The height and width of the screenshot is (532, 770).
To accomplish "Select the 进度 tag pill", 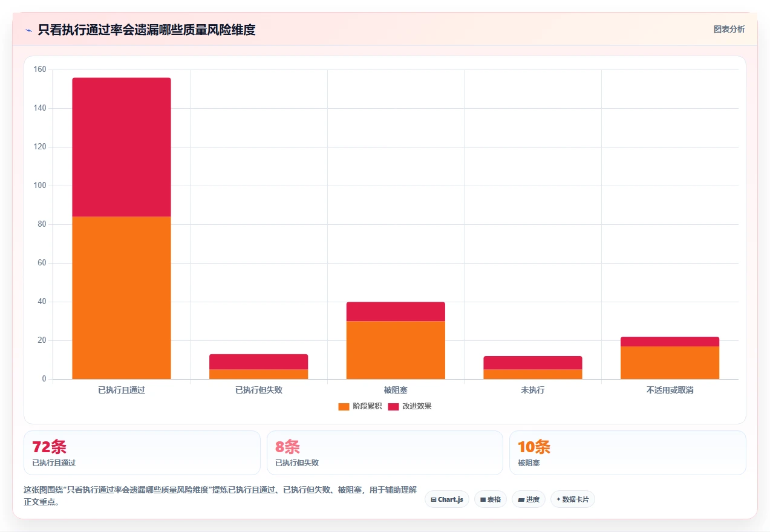I will pyautogui.click(x=529, y=499).
